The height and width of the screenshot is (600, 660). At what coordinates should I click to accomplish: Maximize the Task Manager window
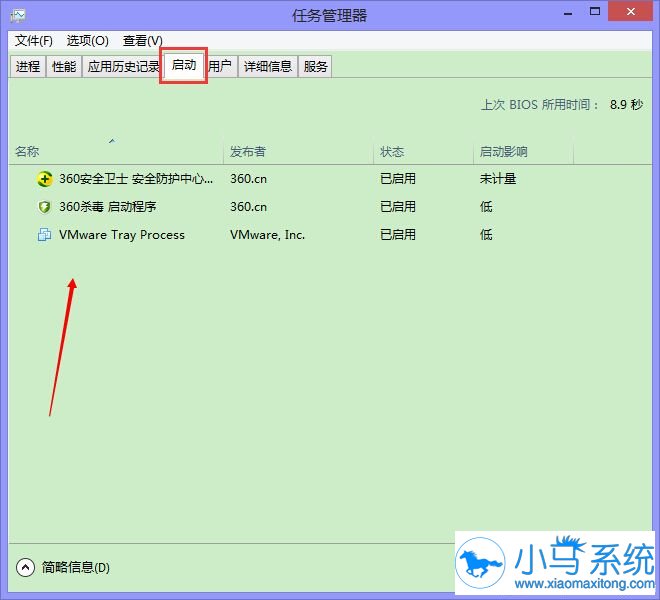[595, 12]
